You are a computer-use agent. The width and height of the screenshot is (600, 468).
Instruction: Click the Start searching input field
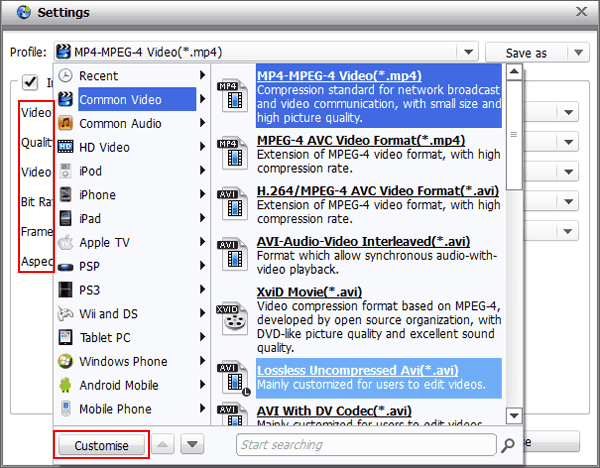(366, 445)
